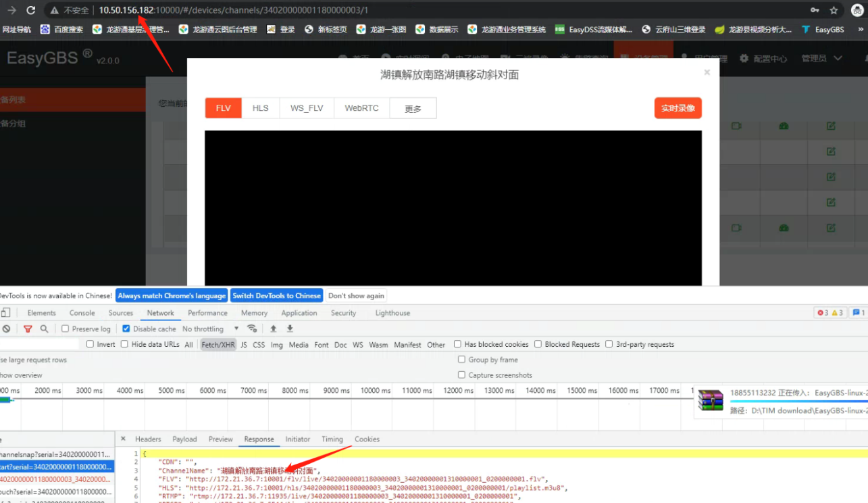Open the 百度搜索 bookmark
Viewport: 868px width, 503px height.
(x=62, y=30)
